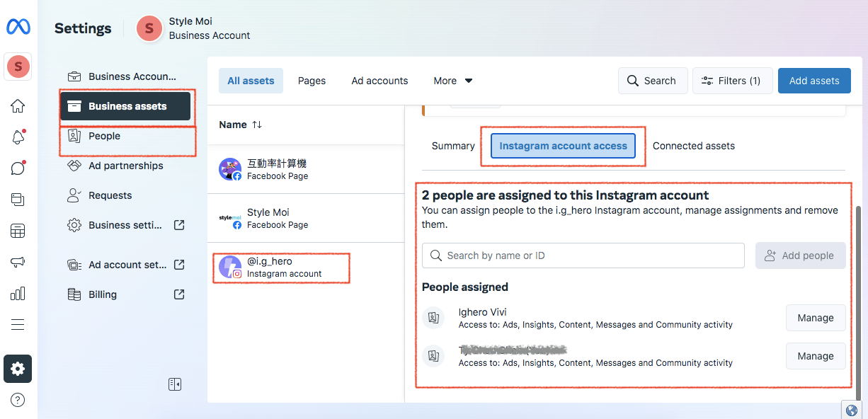Click the People assigned heading

pos(465,287)
